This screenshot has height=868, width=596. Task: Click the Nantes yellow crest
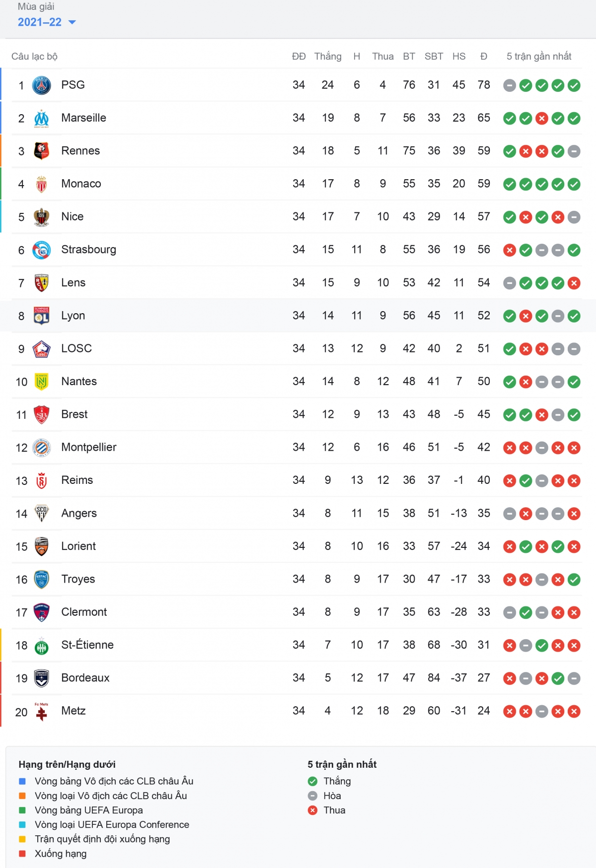tap(42, 382)
